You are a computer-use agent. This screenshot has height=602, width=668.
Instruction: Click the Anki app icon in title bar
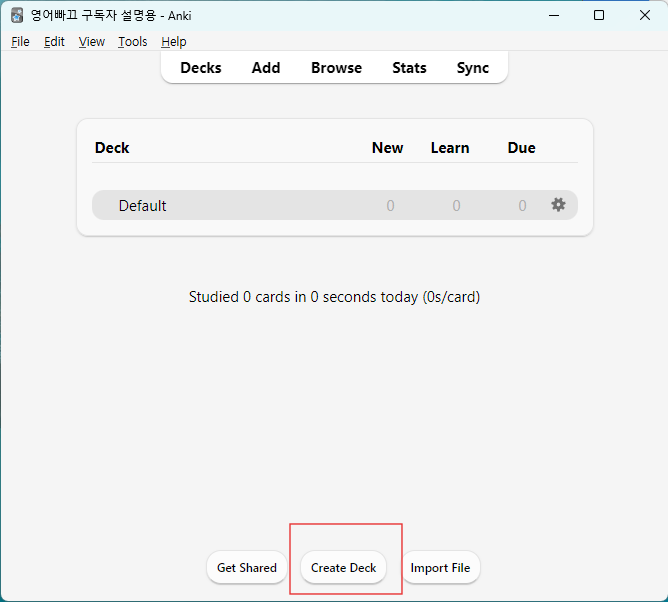17,16
